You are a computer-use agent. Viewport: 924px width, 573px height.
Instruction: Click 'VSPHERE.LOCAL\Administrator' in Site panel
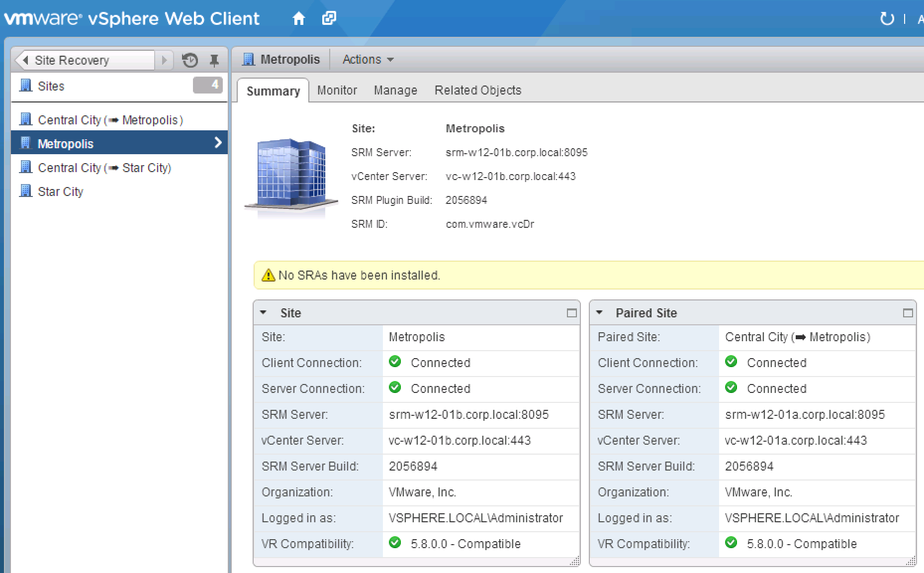coord(475,518)
